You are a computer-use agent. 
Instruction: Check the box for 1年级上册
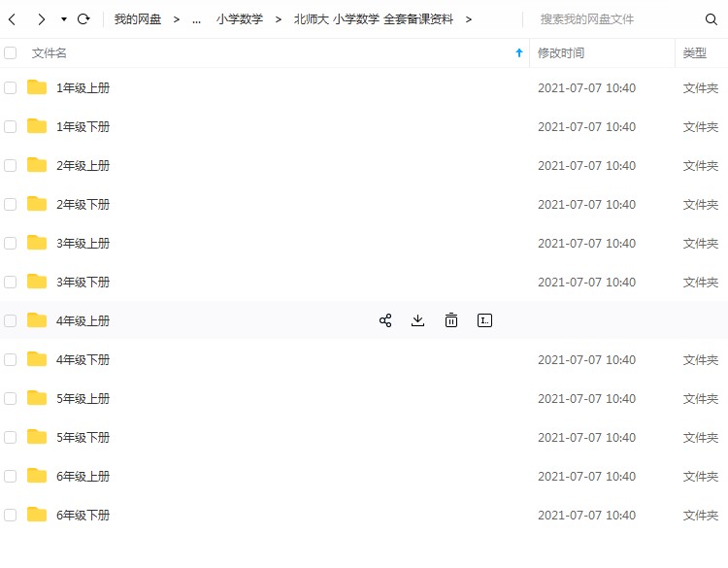point(11,87)
